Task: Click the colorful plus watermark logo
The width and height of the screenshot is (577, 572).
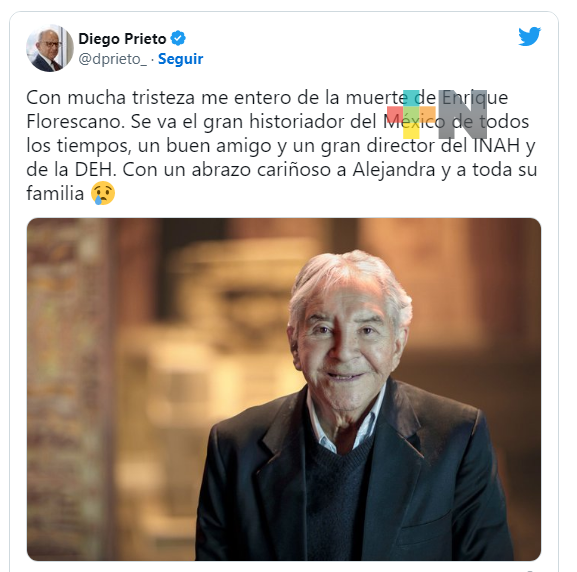Action: [x=411, y=114]
